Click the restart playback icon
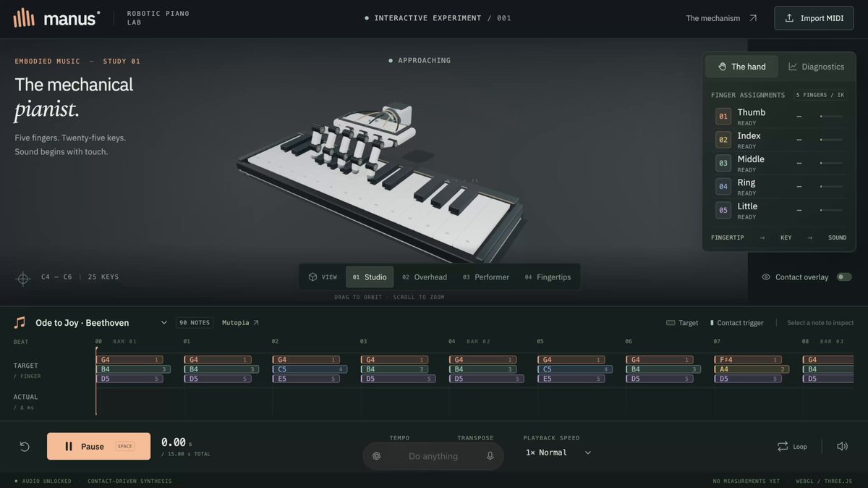868x488 pixels. point(25,447)
